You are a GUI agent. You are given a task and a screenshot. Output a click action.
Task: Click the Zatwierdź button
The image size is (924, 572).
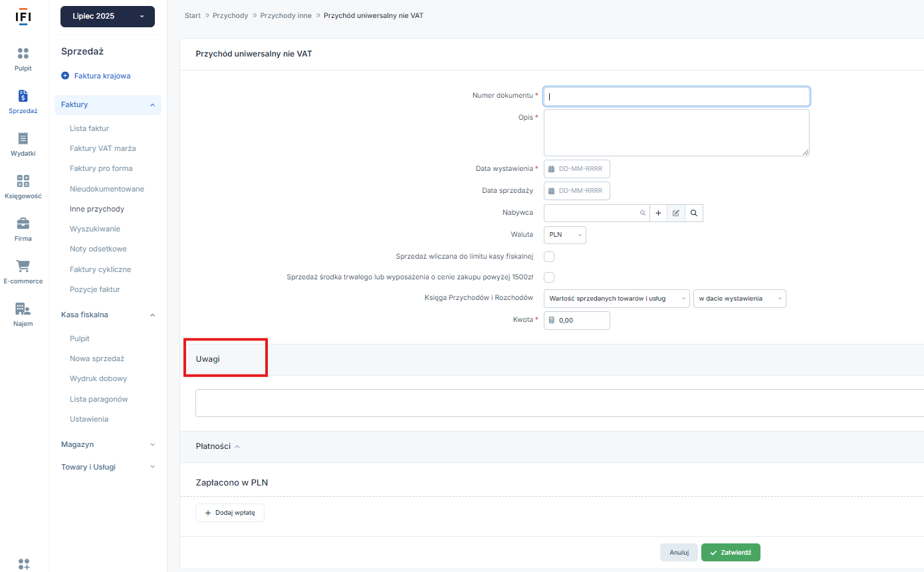(x=731, y=553)
